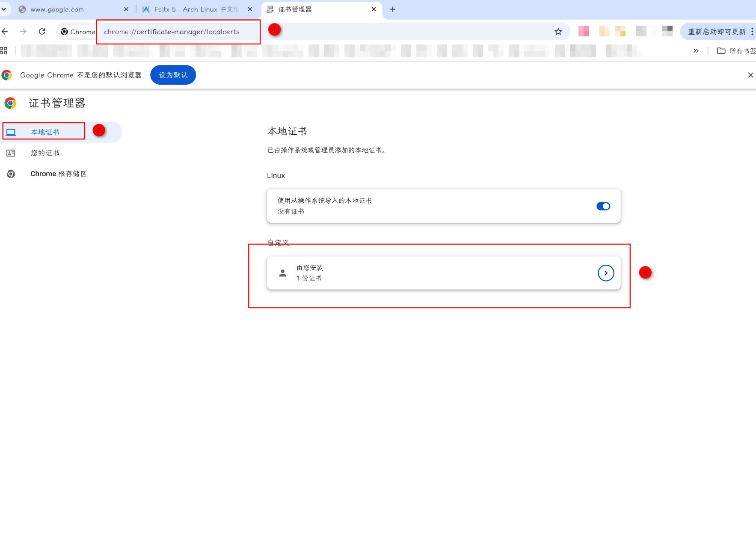The height and width of the screenshot is (535, 756).
Task: Dismiss the default browser infobar
Action: [x=750, y=75]
